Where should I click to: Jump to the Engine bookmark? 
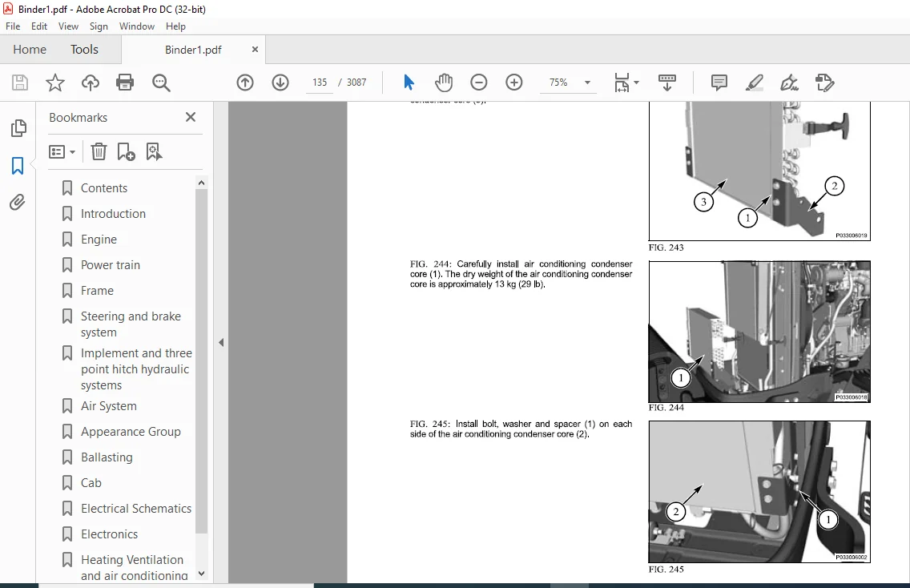99,240
